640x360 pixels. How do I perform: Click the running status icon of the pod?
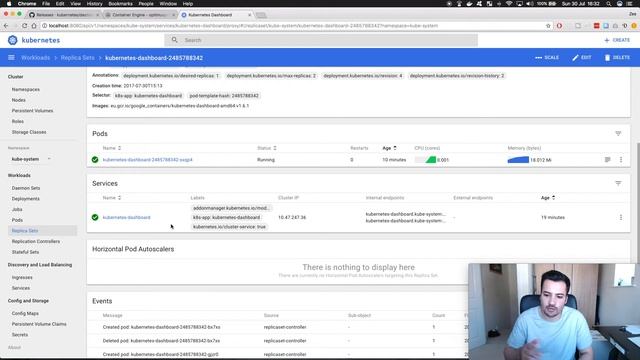pyautogui.click(x=95, y=160)
